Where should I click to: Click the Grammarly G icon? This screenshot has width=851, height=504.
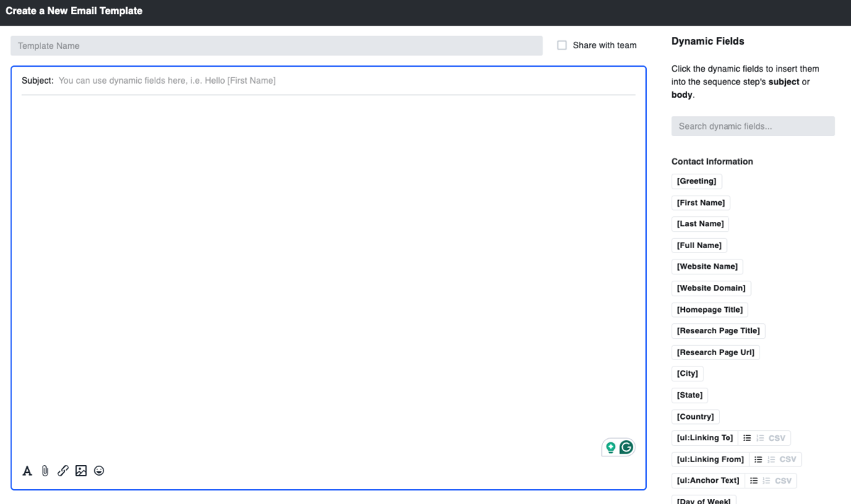pos(626,447)
